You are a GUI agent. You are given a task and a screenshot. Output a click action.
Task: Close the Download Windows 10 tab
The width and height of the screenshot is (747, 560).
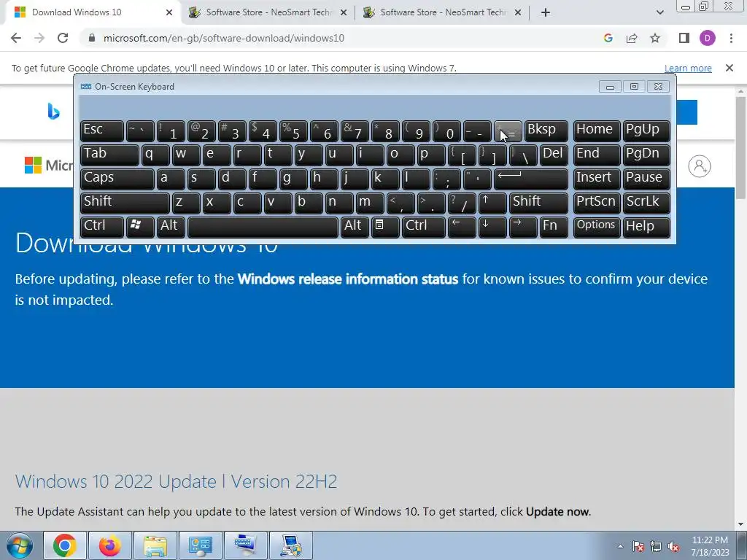coord(169,12)
